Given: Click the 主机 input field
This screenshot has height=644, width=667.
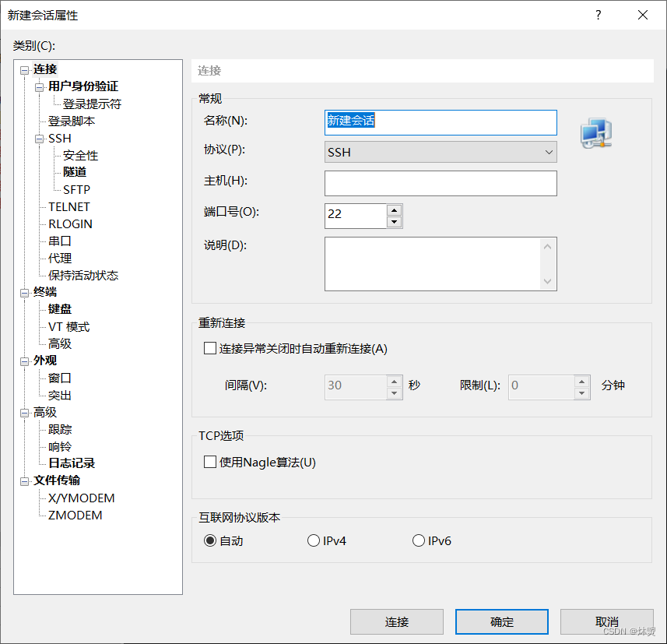Looking at the screenshot, I should point(441,184).
